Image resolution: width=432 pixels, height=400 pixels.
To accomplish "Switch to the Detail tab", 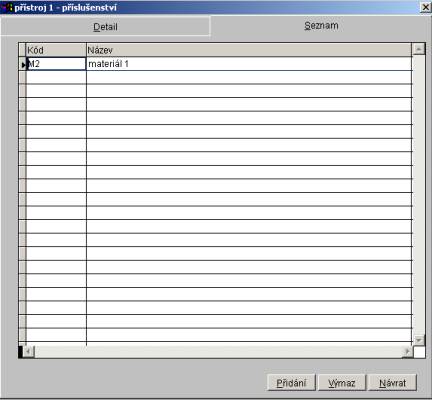I will 105,27.
